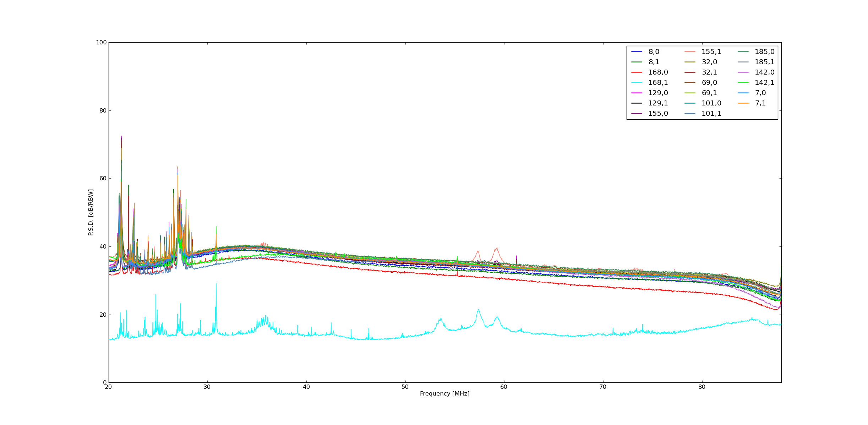This screenshot has width=868, height=425.
Task: Click legend entry 32,1
Action: (700, 72)
